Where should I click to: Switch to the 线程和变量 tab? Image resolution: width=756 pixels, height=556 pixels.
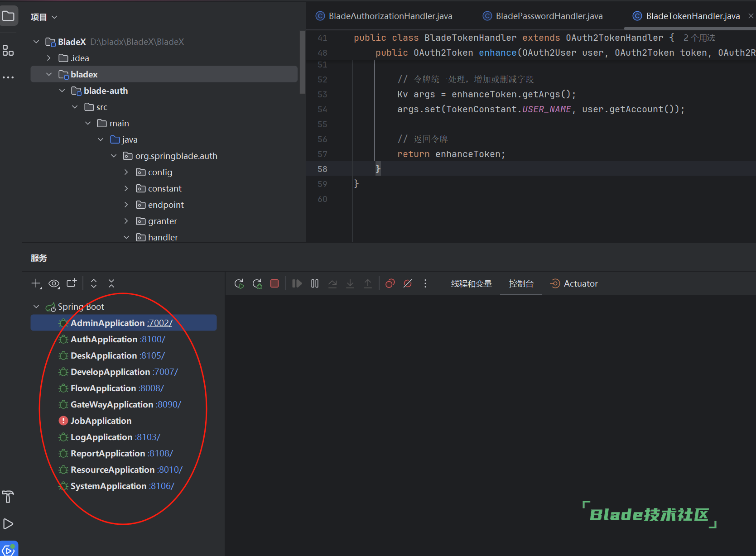pos(472,284)
